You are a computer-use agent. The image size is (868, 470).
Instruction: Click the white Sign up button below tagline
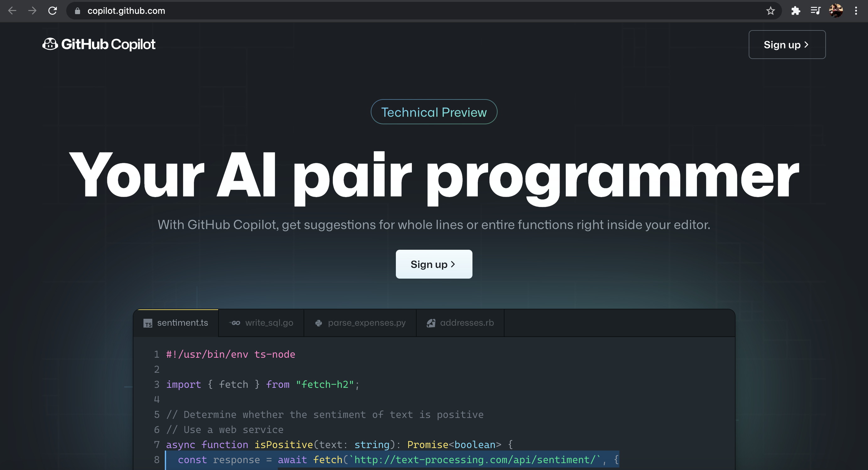(434, 264)
